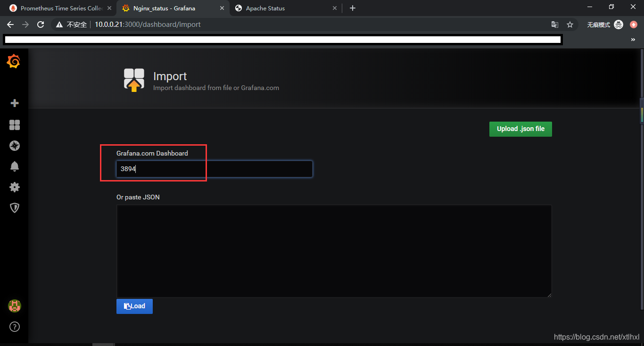Open the Grafana logo home menu
Viewport: 644px width, 346px height.
(x=14, y=61)
